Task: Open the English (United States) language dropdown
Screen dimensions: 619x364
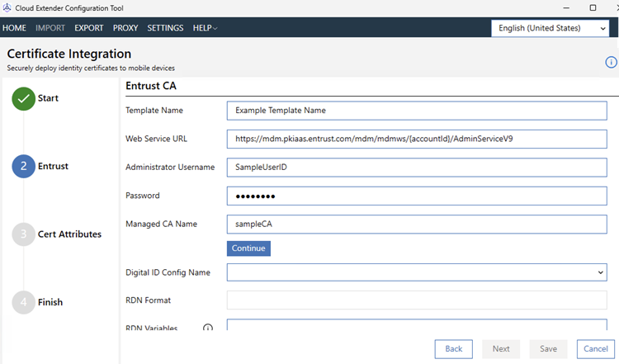Action: tap(550, 28)
